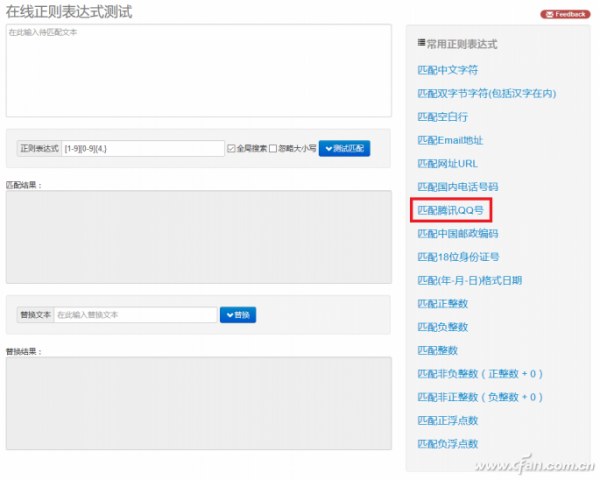The height and width of the screenshot is (480, 600).
Task: Choose the 匹配正整数 link
Action: (x=442, y=303)
